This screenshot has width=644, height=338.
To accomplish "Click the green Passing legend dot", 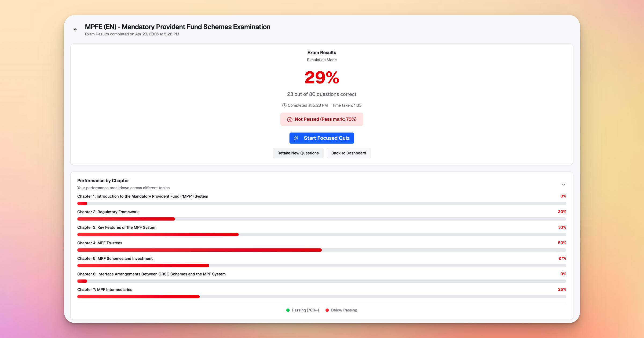I will tap(288, 310).
